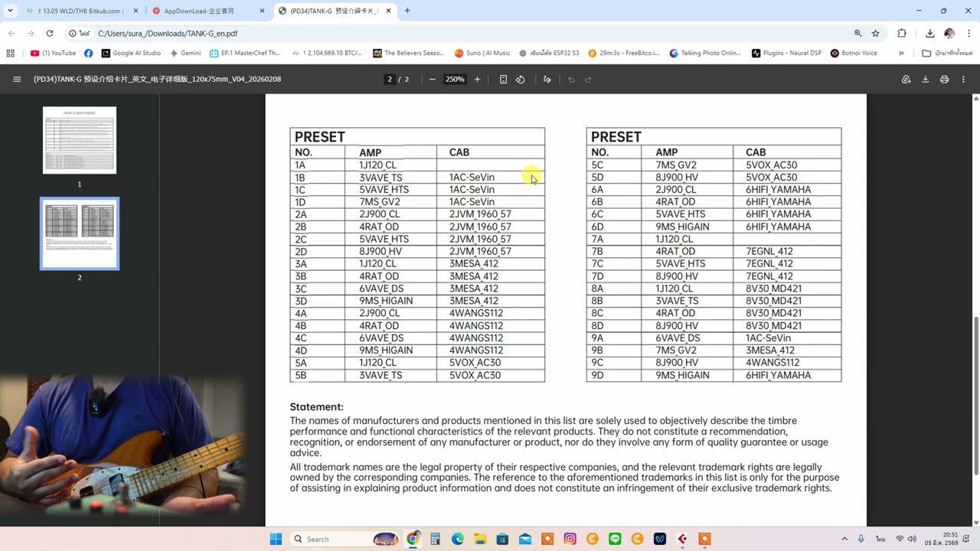Reload the current page

50,34
